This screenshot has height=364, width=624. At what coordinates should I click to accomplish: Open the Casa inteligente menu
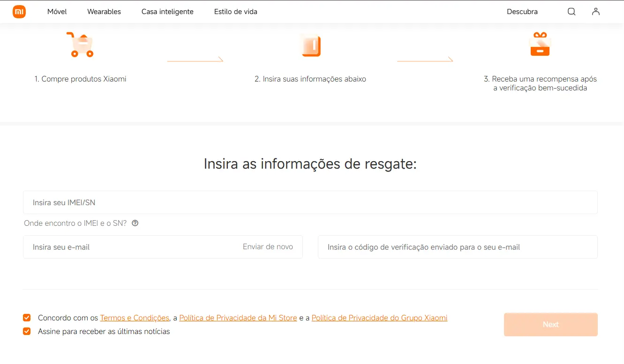167,12
